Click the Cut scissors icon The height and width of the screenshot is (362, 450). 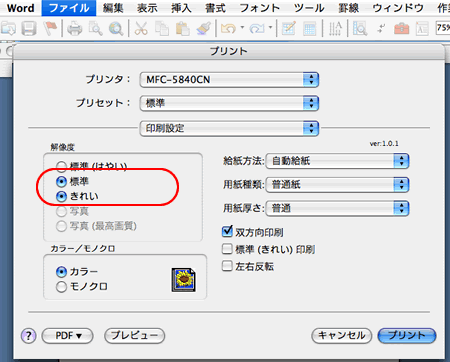tap(141, 29)
